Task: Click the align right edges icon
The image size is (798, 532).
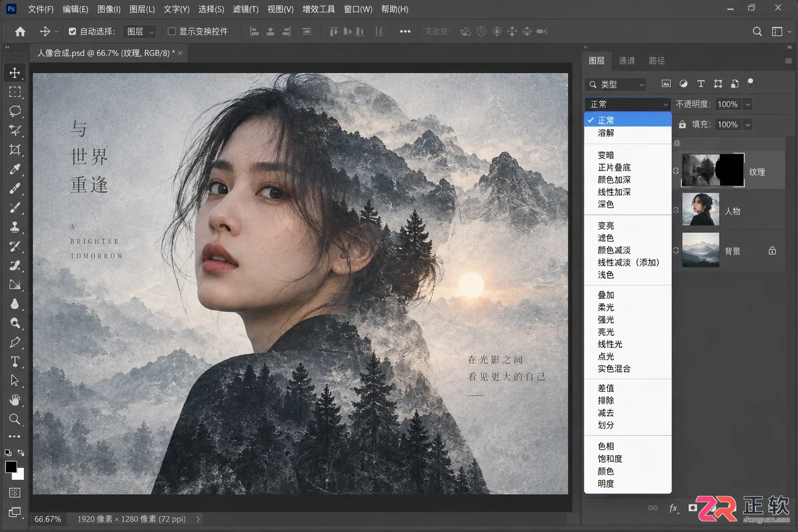Action: pyautogui.click(x=287, y=32)
